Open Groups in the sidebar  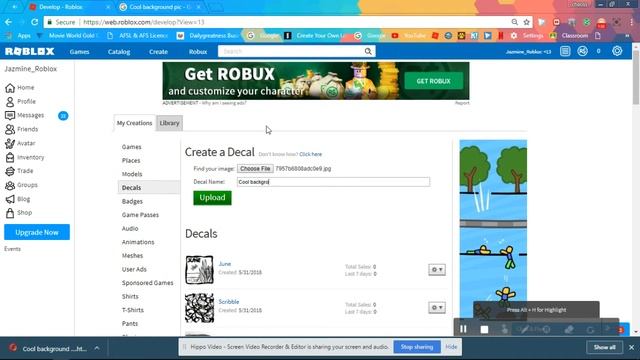point(22,185)
